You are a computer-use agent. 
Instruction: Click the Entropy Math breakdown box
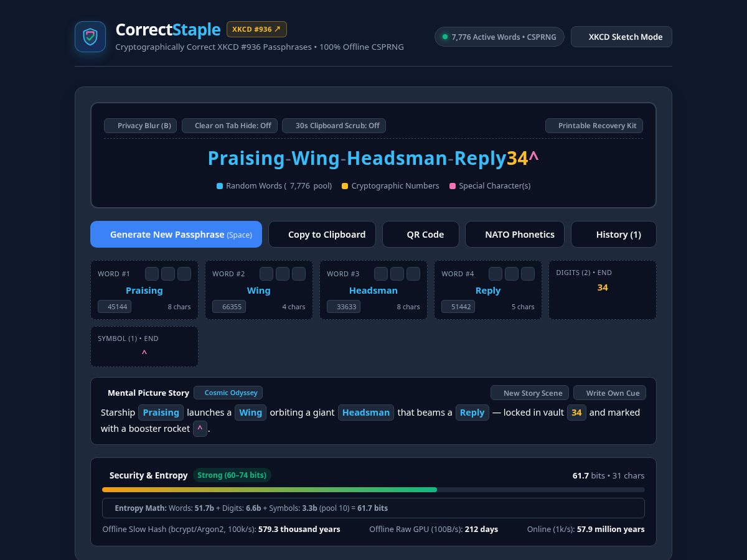[374, 508]
